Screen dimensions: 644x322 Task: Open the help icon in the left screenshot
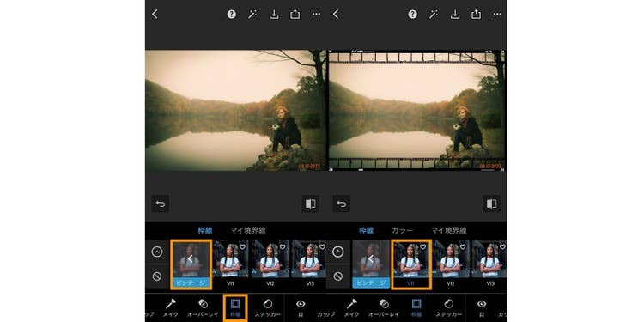click(232, 15)
